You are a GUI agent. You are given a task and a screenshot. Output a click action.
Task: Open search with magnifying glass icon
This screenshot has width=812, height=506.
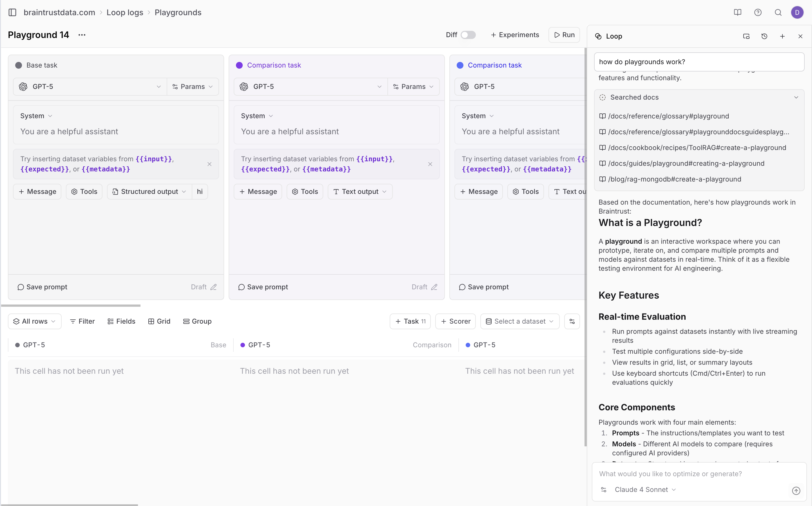click(x=778, y=12)
